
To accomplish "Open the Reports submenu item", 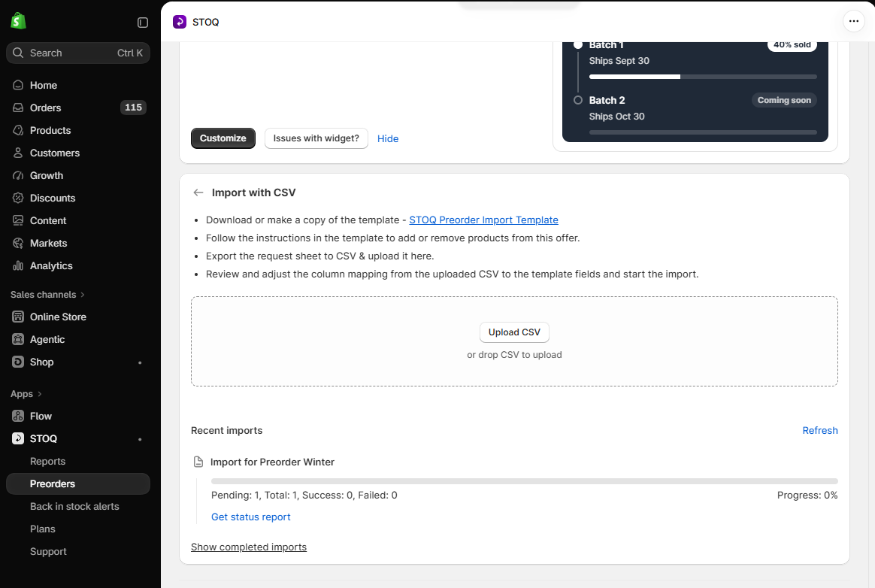I will point(47,461).
